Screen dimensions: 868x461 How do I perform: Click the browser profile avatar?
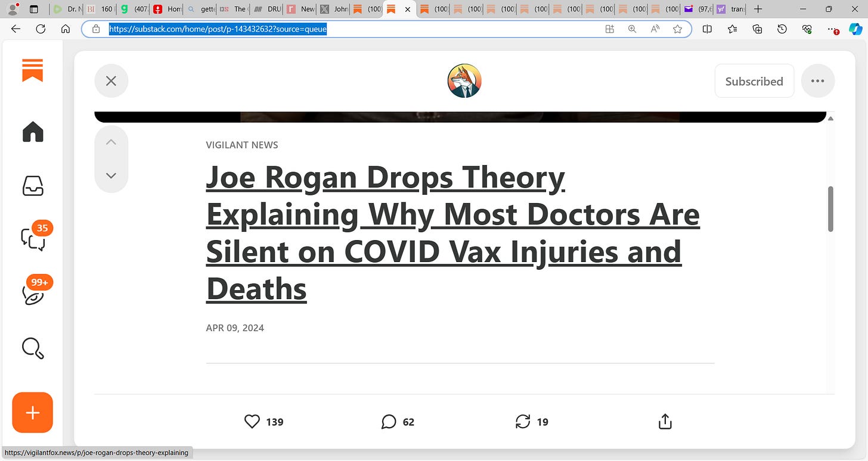click(x=13, y=9)
